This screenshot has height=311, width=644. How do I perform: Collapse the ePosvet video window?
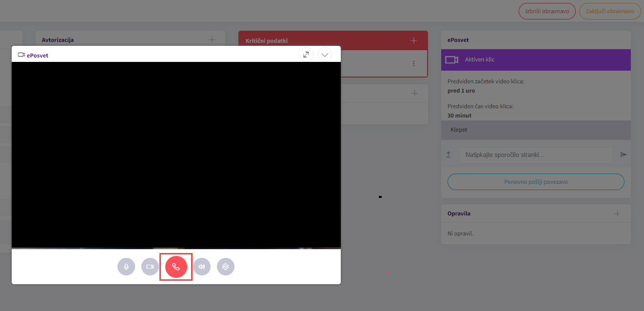[x=325, y=55]
